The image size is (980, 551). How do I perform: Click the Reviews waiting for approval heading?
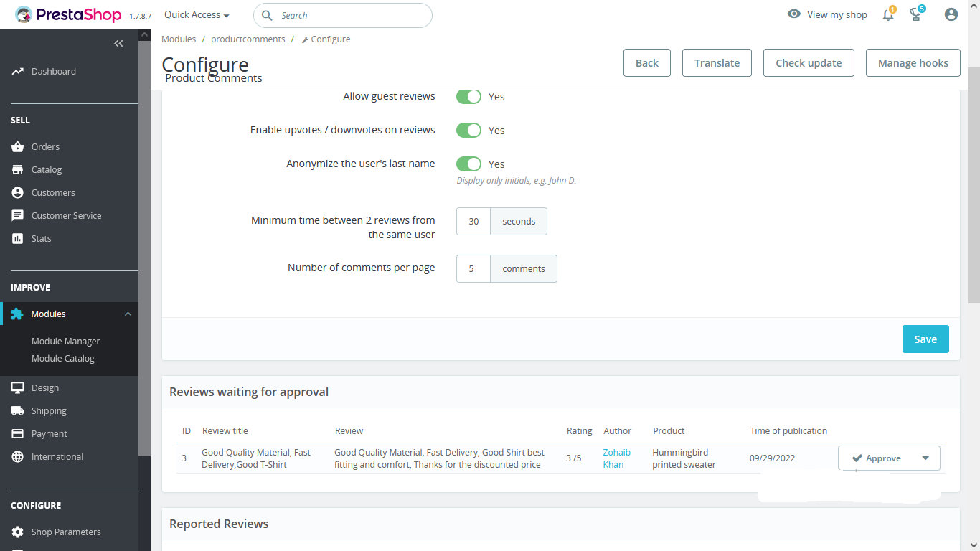pyautogui.click(x=249, y=392)
